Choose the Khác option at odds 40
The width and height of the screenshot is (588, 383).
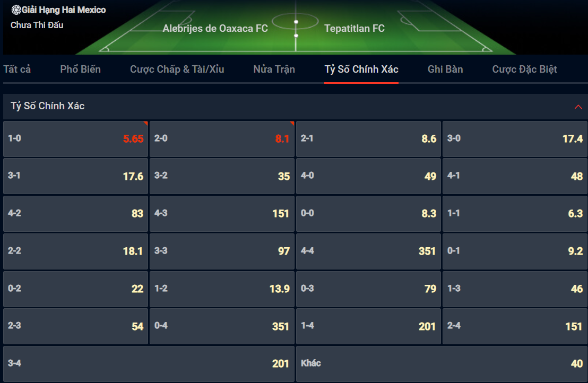coord(442,363)
